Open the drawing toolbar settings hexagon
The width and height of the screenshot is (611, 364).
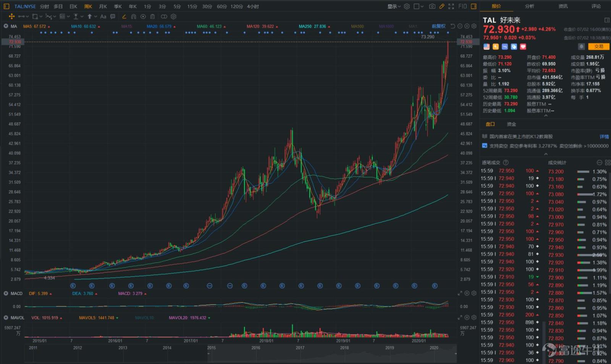point(173,16)
